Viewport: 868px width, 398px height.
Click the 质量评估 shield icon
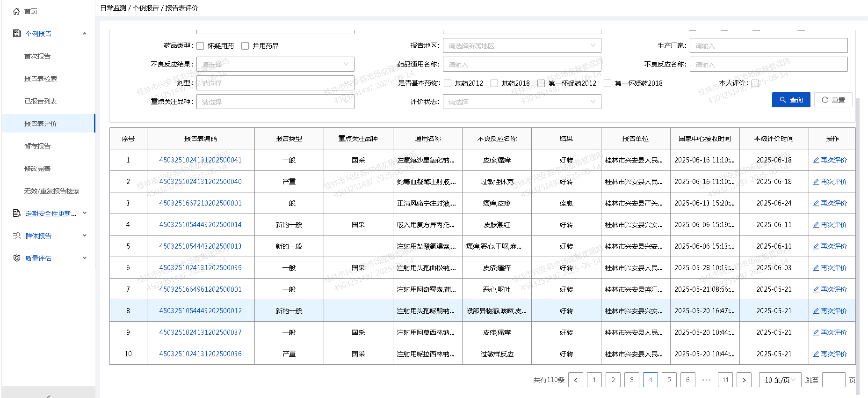pos(17,258)
